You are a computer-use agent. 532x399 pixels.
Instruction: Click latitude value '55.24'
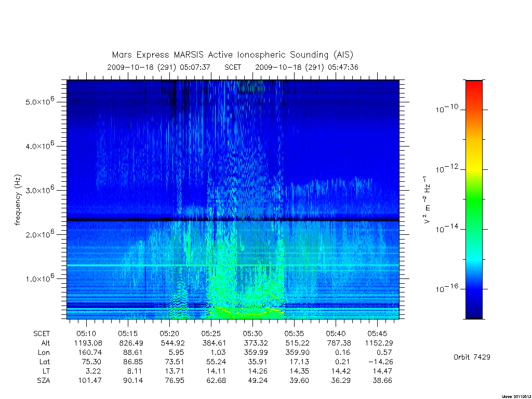pos(216,362)
